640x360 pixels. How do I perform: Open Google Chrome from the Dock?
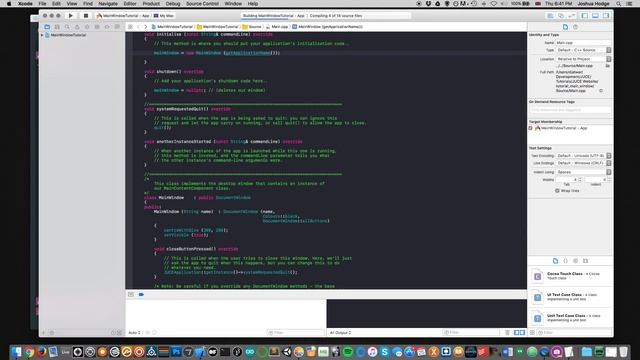pos(29,352)
